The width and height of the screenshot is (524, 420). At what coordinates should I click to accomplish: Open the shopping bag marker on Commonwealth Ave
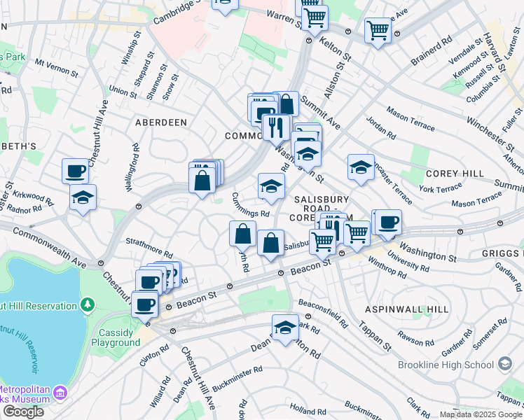click(x=202, y=181)
